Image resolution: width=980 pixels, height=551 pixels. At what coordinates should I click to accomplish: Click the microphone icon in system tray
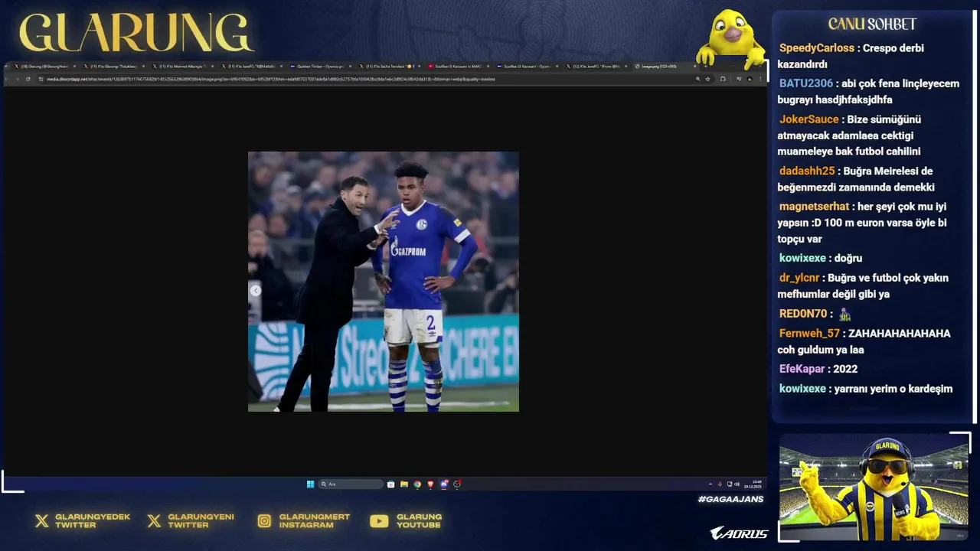[720, 484]
